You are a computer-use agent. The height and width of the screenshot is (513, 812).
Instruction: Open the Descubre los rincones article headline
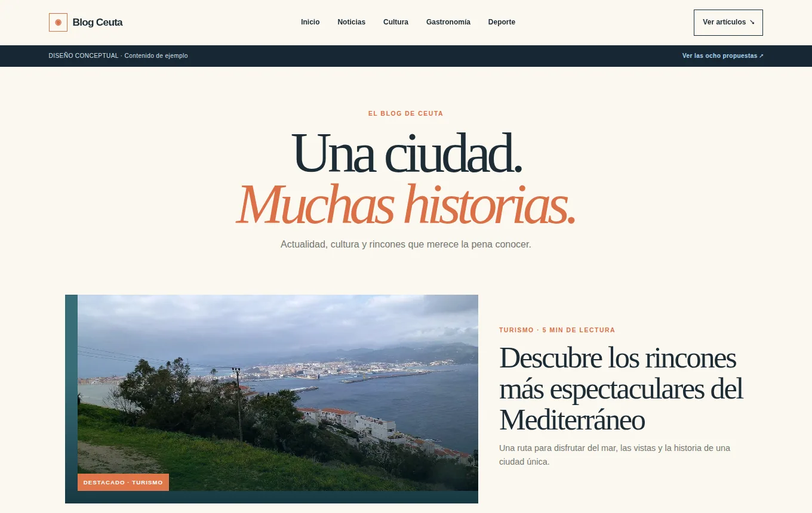[x=621, y=389]
